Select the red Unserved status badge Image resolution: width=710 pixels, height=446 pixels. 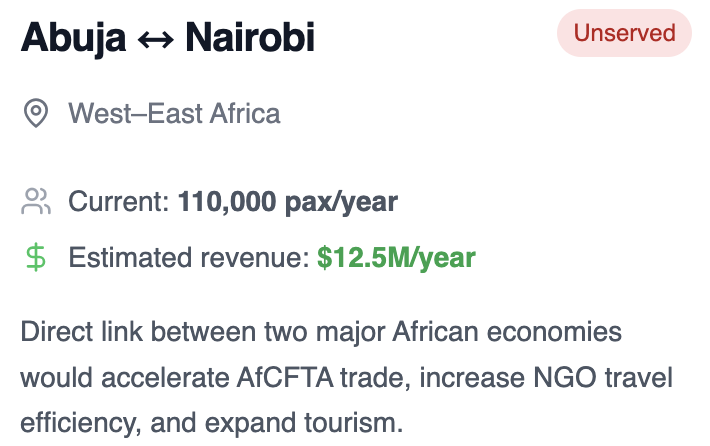tap(624, 33)
